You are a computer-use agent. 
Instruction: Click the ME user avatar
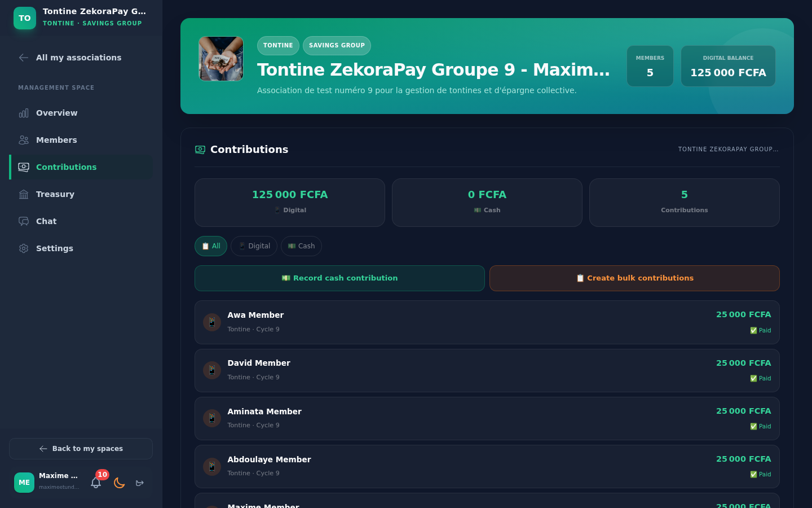tap(24, 483)
